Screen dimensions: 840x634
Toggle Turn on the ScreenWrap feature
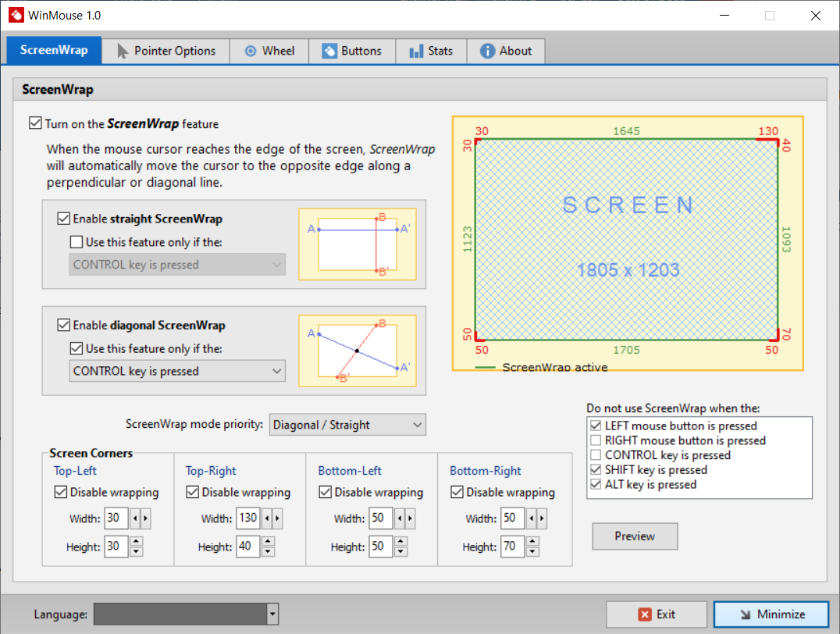click(35, 123)
